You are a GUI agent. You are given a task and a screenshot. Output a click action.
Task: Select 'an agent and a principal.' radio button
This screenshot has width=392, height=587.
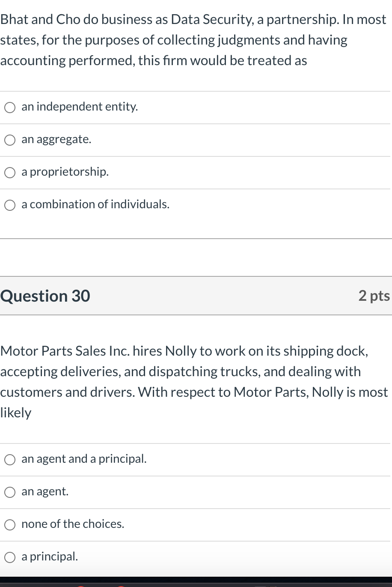10,460
